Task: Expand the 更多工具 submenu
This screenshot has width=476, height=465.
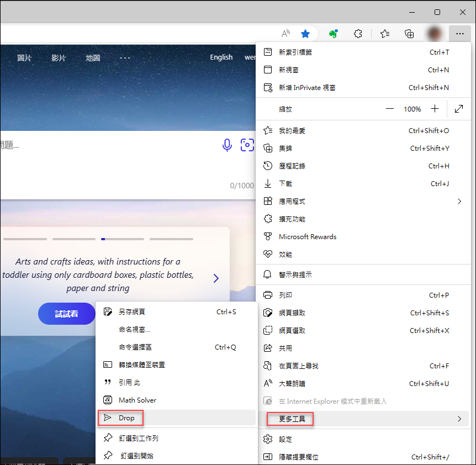Action: coord(363,419)
